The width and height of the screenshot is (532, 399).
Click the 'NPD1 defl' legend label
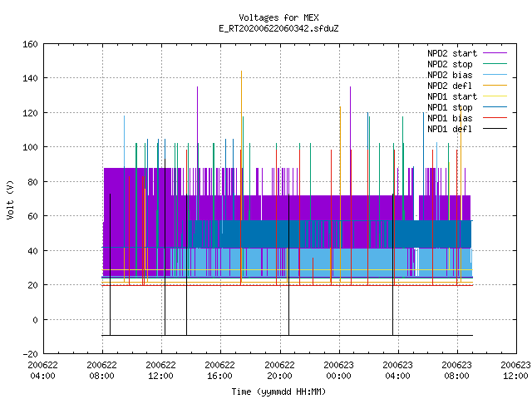(x=450, y=130)
